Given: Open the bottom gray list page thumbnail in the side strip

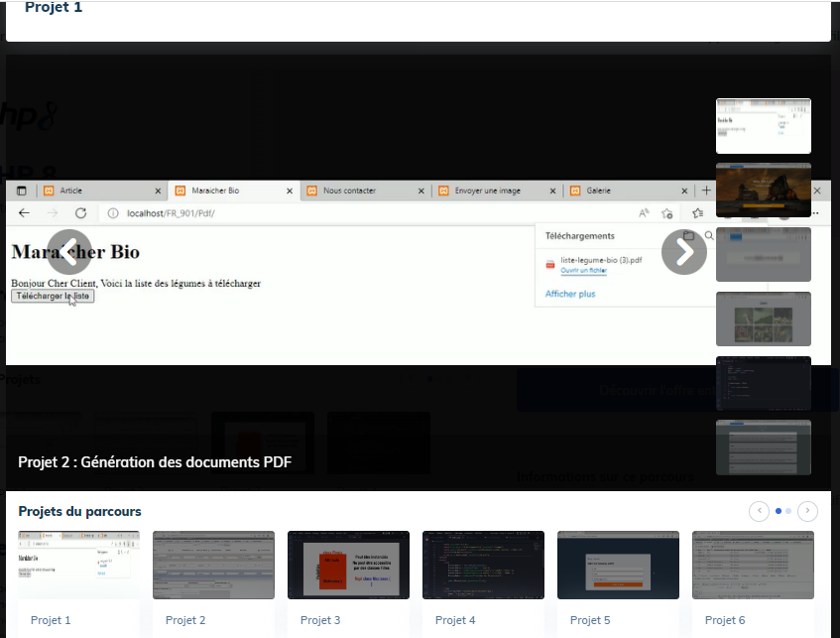Looking at the screenshot, I should pos(764,447).
